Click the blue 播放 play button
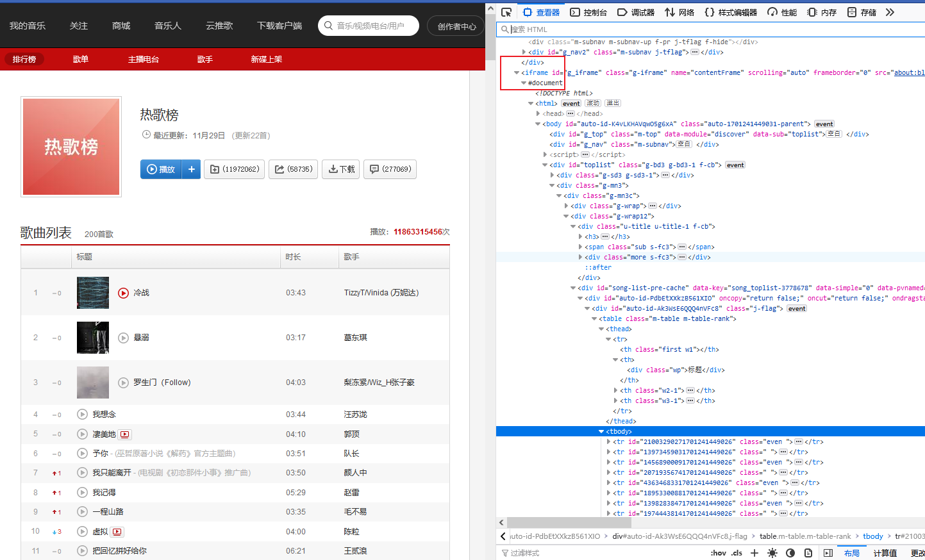 click(x=161, y=169)
